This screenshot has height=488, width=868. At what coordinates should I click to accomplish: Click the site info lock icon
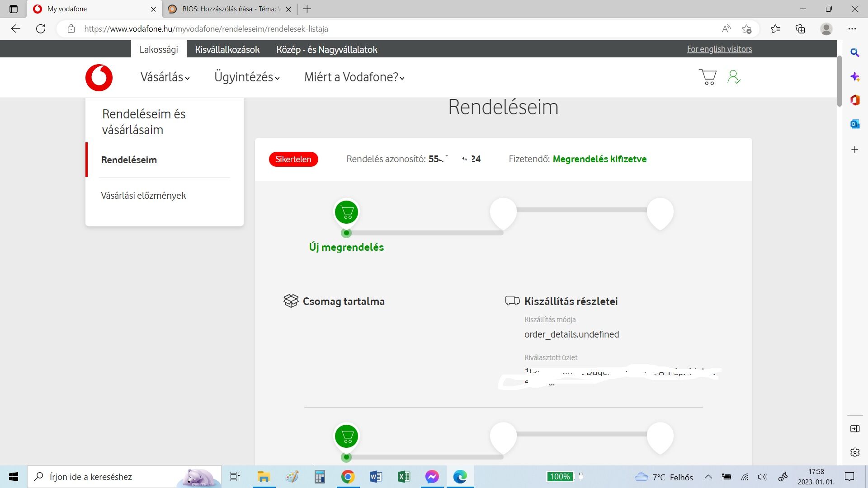point(71,29)
